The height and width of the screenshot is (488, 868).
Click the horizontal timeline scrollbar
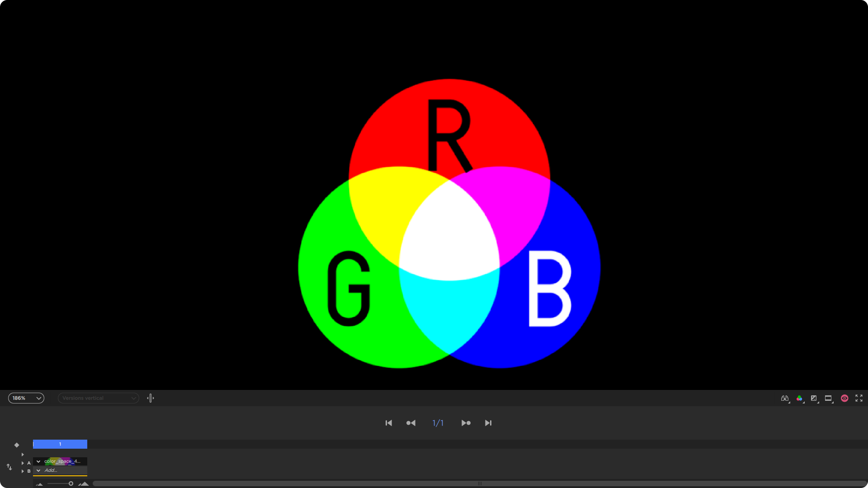480,483
